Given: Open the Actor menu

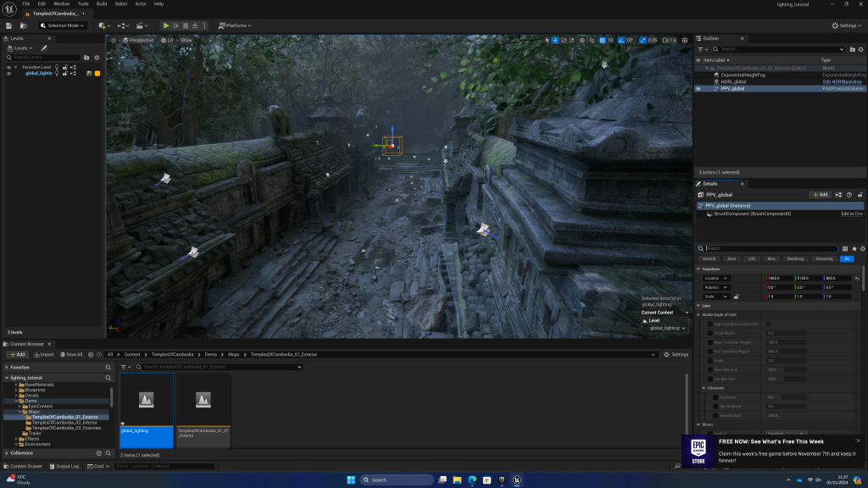Looking at the screenshot, I should click(141, 4).
